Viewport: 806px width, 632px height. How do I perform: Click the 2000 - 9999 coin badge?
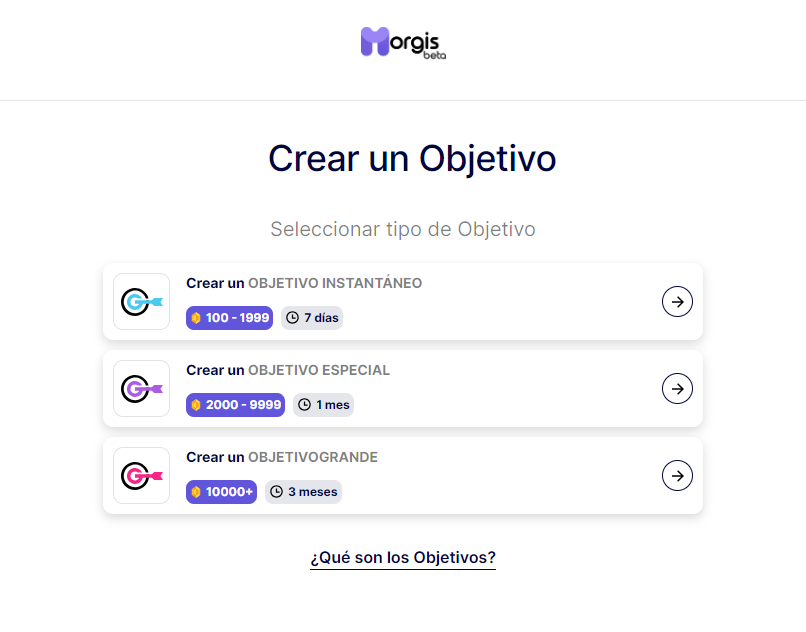tap(235, 405)
